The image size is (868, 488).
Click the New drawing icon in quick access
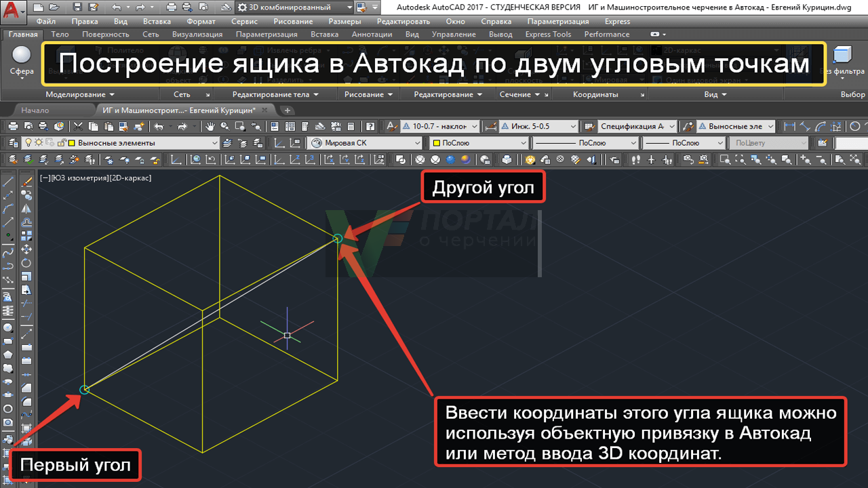click(38, 7)
